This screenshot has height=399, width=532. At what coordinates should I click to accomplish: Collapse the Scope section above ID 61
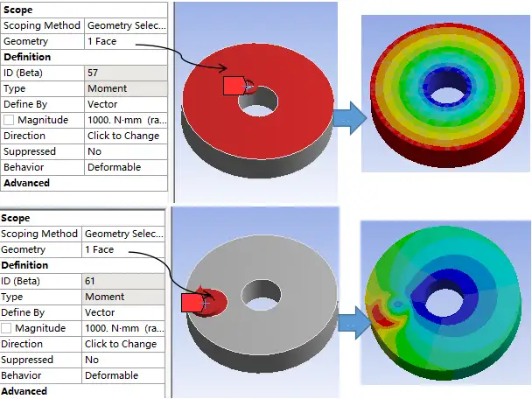82,218
